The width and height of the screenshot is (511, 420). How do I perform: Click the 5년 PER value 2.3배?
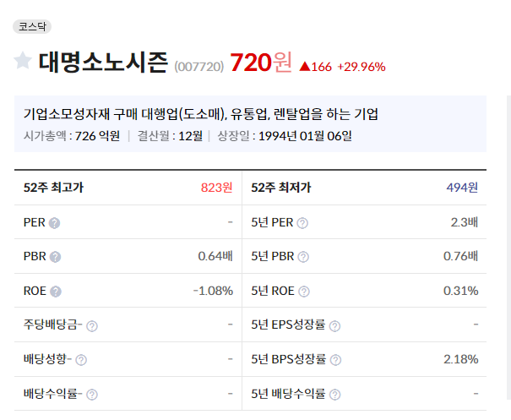tap(465, 222)
